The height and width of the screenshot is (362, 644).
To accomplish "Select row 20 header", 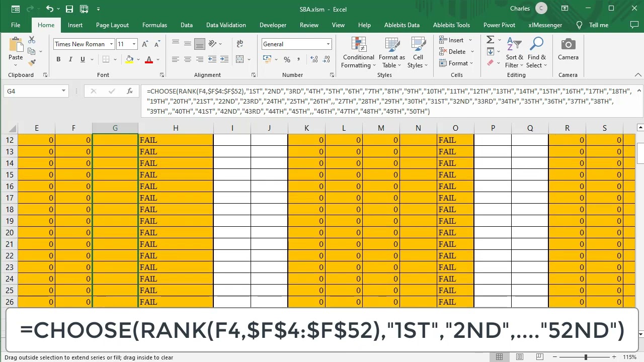I will 10,233.
